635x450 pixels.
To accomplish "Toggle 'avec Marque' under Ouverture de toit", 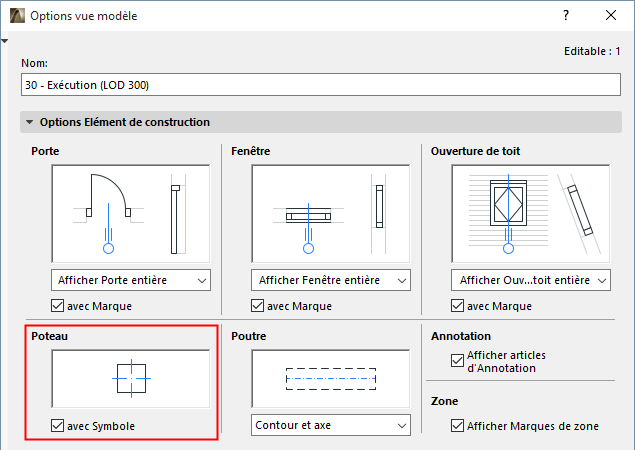I will [x=458, y=306].
